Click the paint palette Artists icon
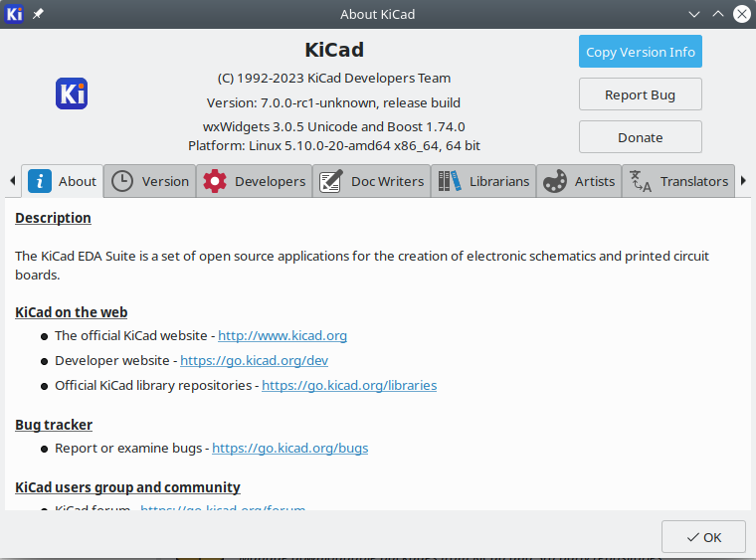 click(555, 181)
